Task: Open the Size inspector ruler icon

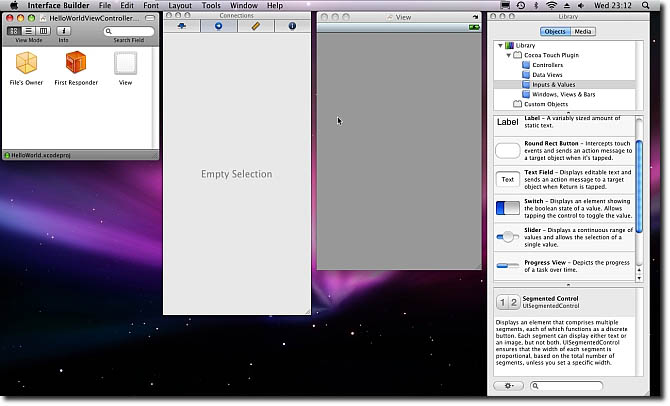Action: pos(256,26)
